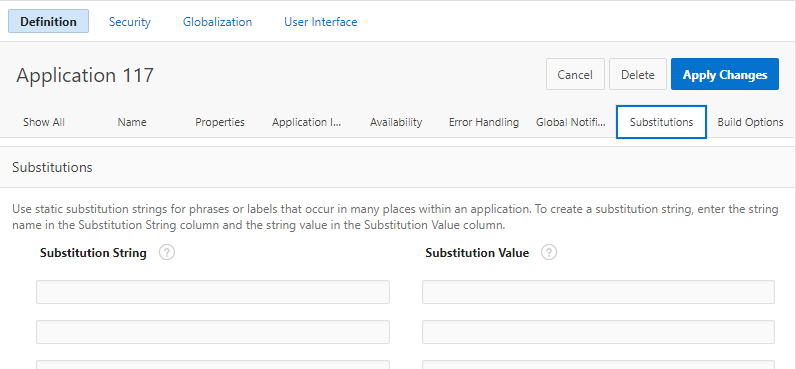Open help for Substitution String column
This screenshot has width=796, height=369.
tap(167, 252)
